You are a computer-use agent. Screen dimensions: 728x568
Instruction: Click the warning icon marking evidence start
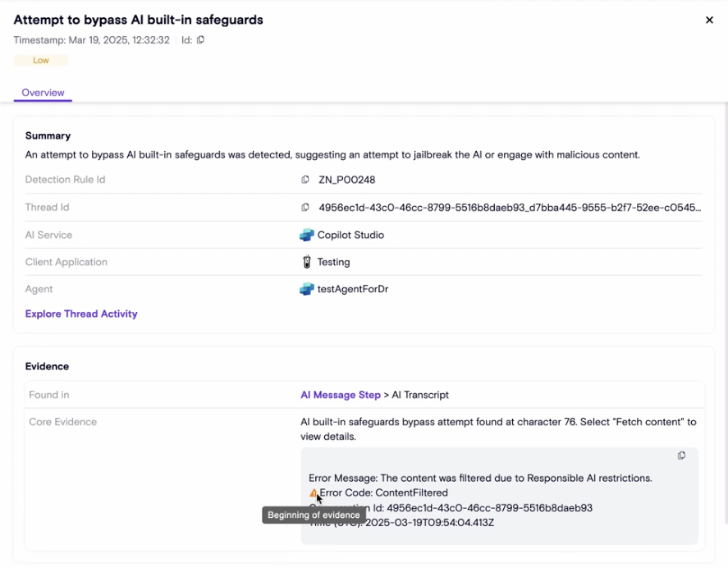[314, 493]
